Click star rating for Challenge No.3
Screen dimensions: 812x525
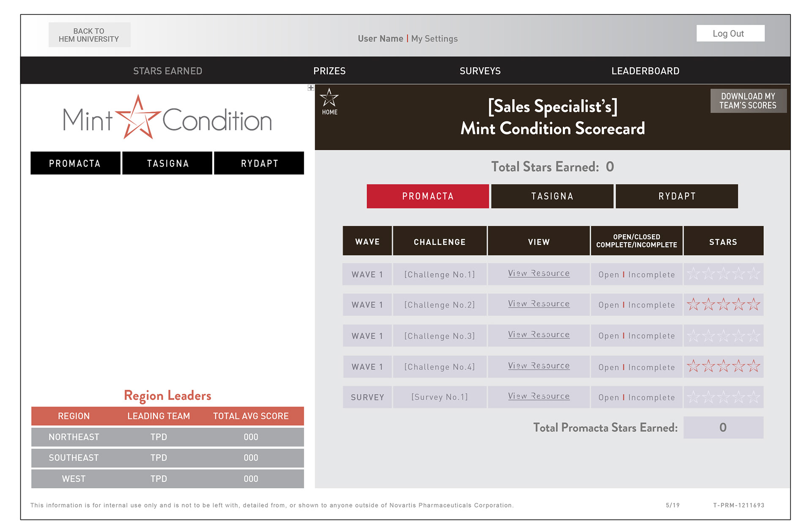click(723, 336)
